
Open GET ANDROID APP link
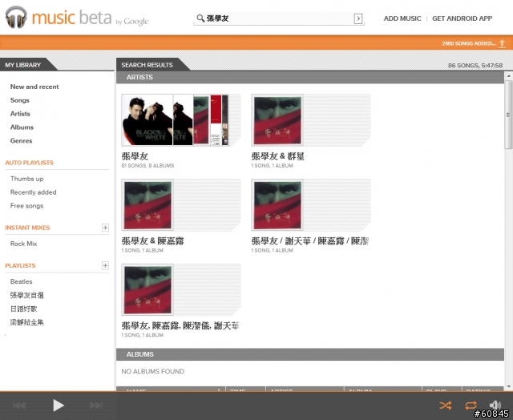pos(462,18)
